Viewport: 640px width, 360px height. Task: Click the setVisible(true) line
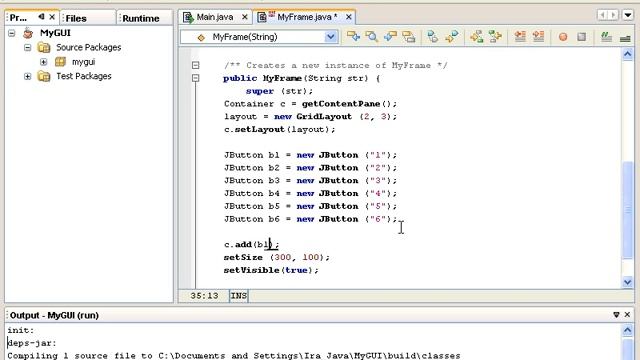tap(271, 270)
